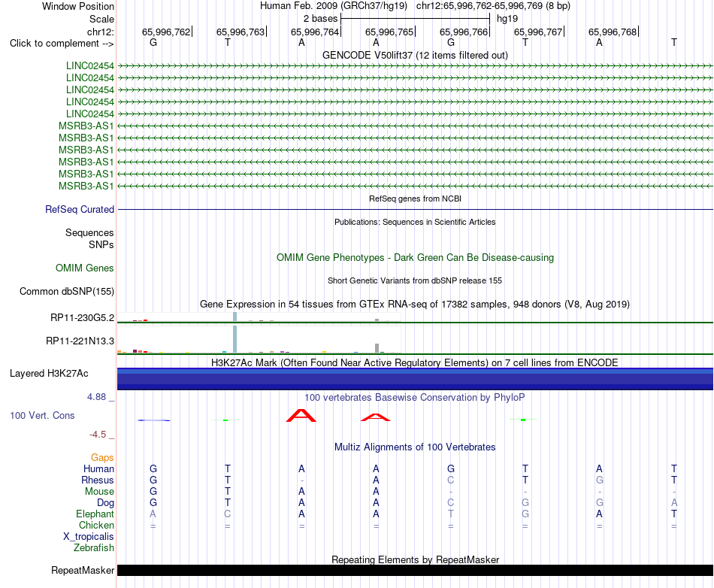Open 'RefSeq genes from NCBI' track title
Viewport: 714px width, 588px height.
pos(415,199)
